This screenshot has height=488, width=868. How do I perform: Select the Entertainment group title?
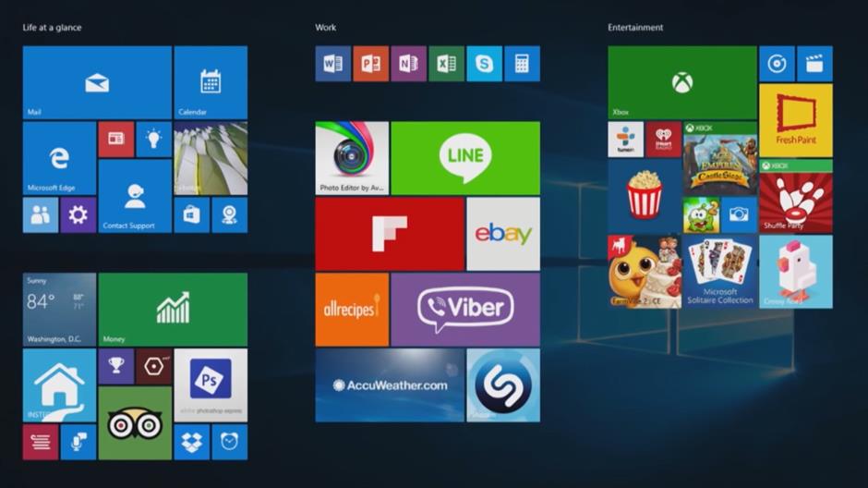point(635,27)
